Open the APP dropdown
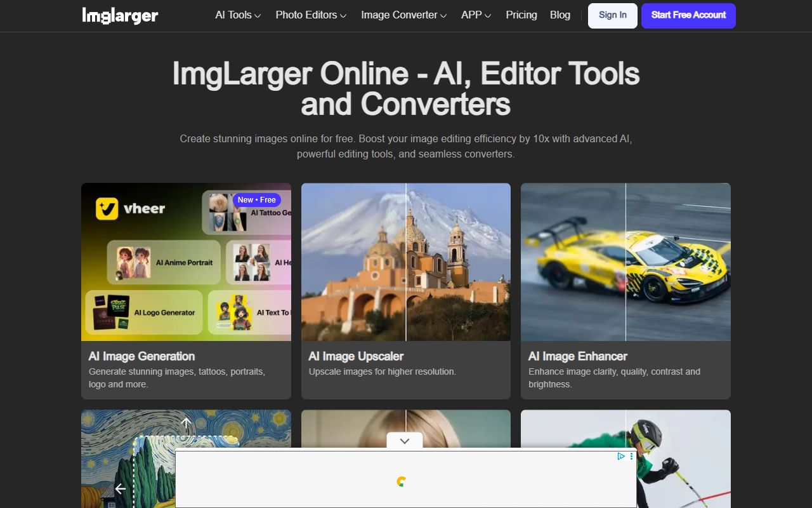Image resolution: width=812 pixels, height=508 pixels. click(x=476, y=15)
